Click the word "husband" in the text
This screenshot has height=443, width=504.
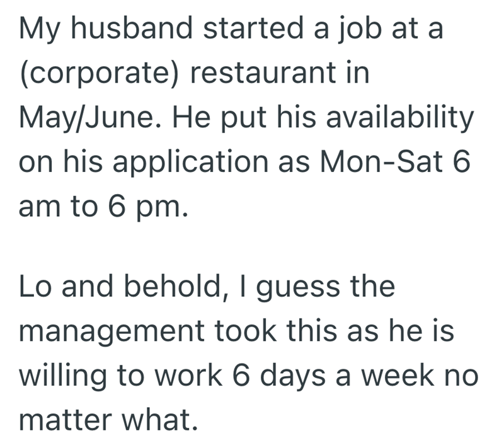(131, 28)
